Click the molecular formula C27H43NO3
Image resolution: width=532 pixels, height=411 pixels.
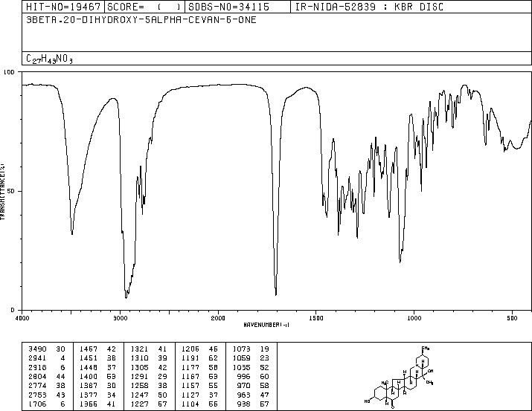click(x=50, y=59)
